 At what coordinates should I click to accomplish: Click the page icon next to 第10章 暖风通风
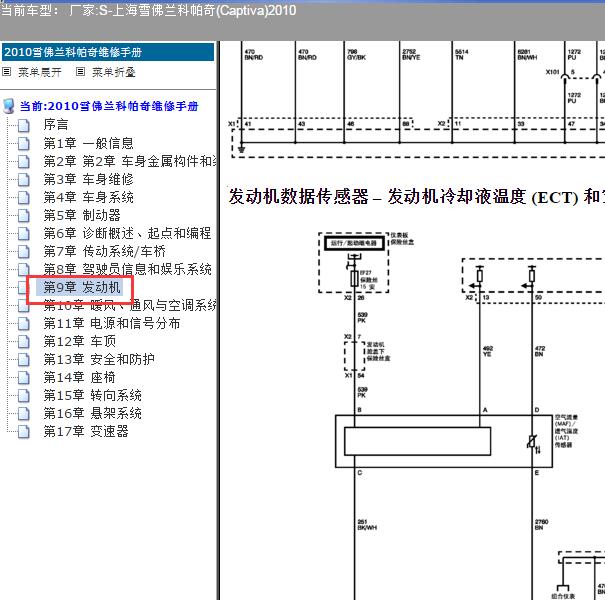tap(24, 306)
